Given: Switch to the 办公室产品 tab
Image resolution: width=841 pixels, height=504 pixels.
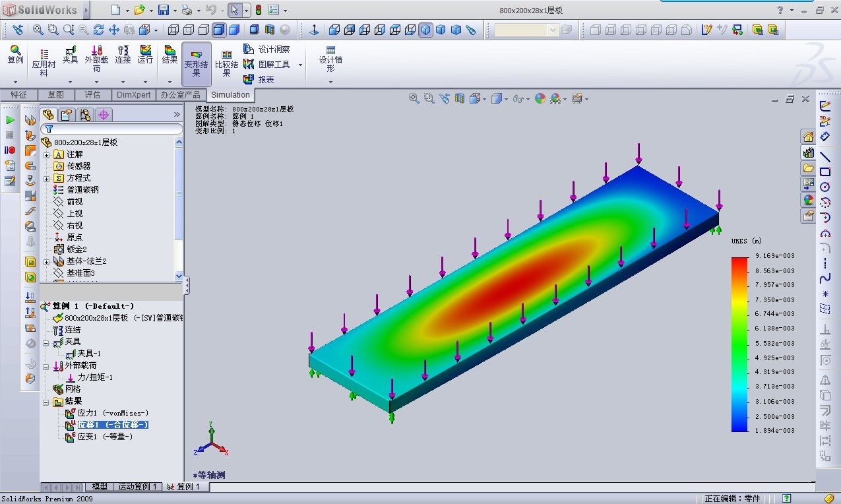Looking at the screenshot, I should coord(180,95).
